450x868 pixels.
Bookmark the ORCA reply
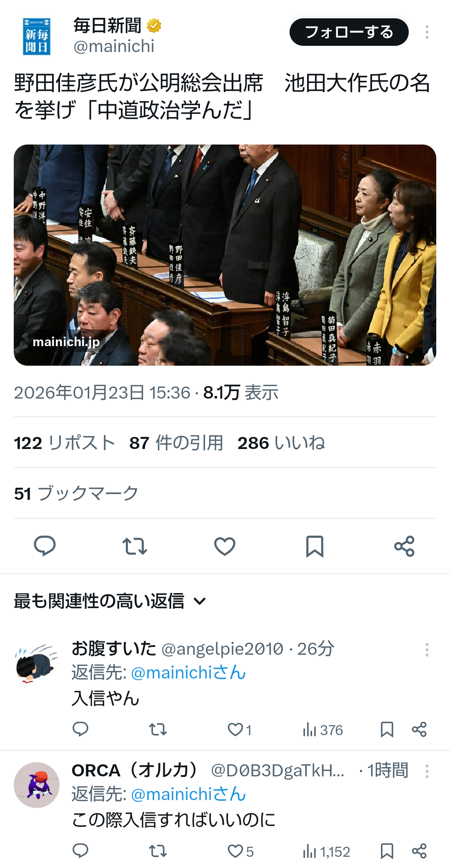(387, 851)
